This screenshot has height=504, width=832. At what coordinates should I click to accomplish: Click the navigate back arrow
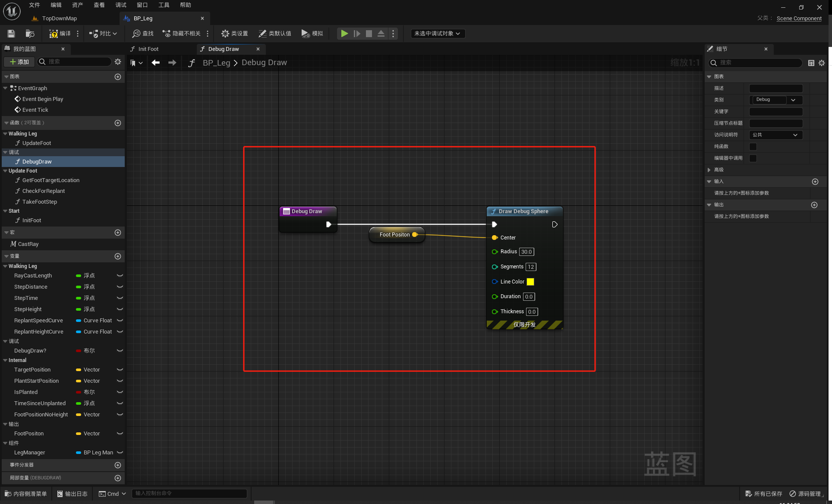[156, 63]
